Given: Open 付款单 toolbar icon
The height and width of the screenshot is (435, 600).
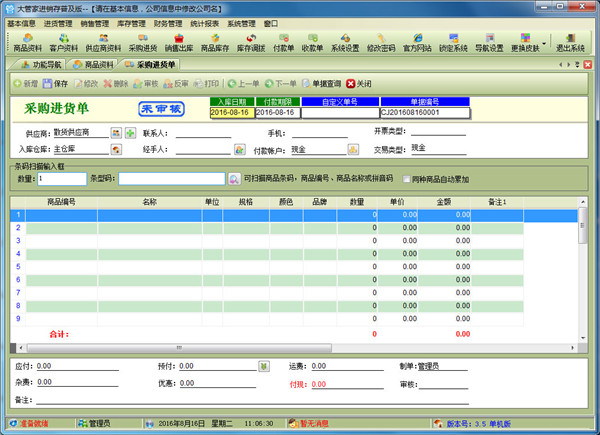Looking at the screenshot, I should pos(283,42).
